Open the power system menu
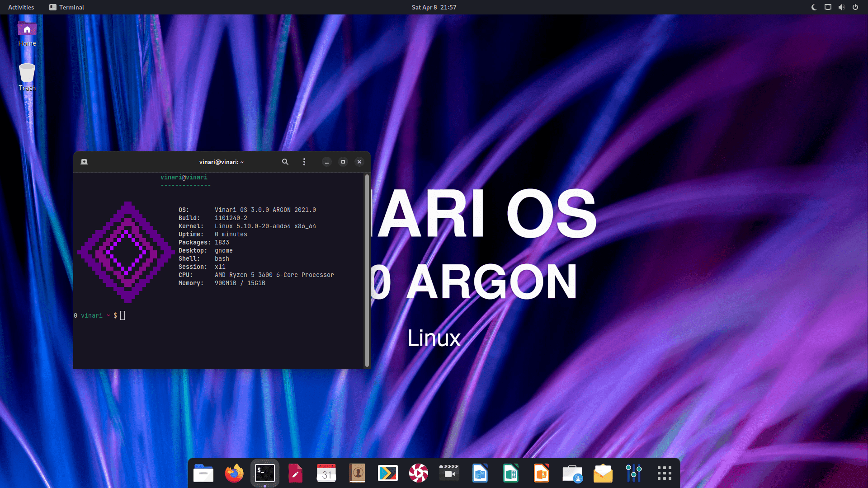The image size is (868, 488). [855, 7]
